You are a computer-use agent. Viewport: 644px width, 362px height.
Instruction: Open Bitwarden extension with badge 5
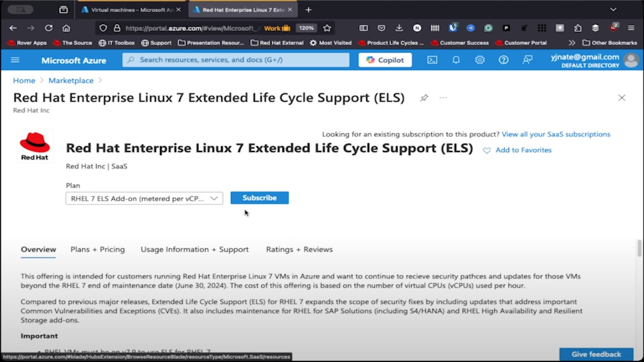pyautogui.click(x=453, y=28)
